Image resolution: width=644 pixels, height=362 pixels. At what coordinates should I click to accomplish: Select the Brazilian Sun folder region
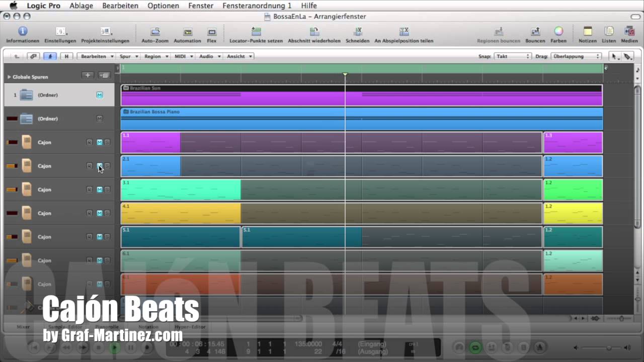[361, 95]
